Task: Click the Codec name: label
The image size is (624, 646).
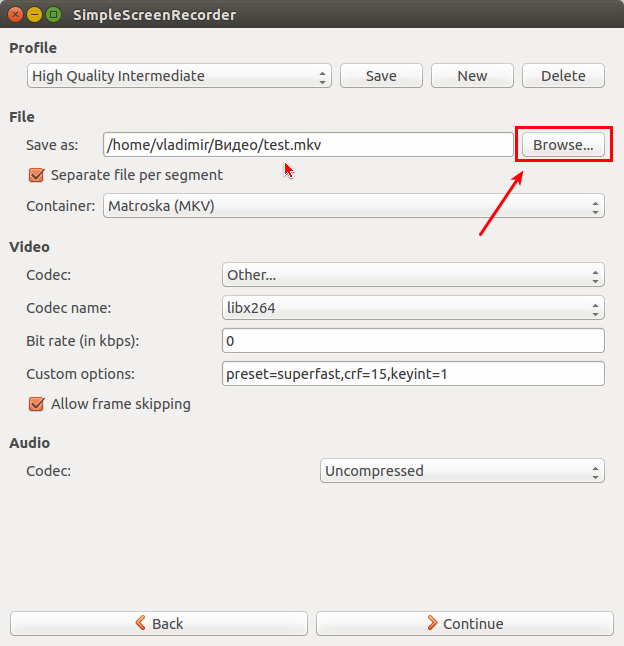Action: pos(69,308)
